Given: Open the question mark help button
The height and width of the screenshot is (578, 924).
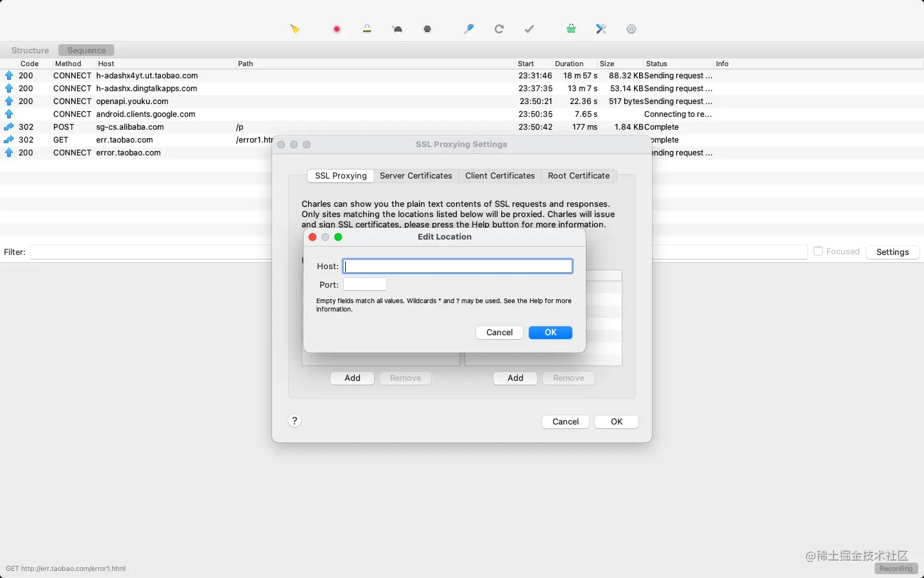Looking at the screenshot, I should click(x=295, y=421).
